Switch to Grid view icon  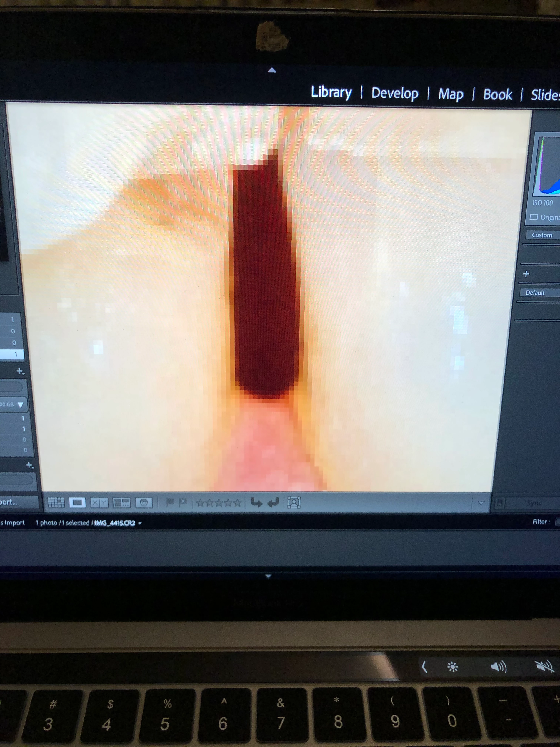tap(56, 502)
